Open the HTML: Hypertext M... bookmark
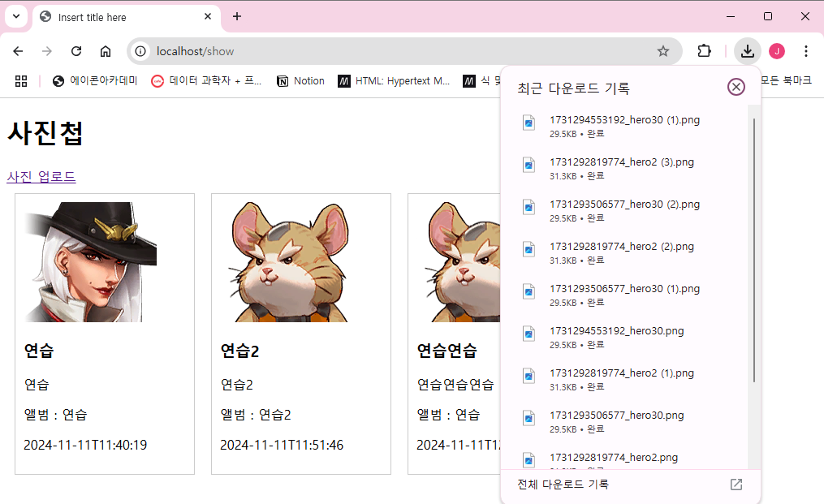The image size is (824, 504). (394, 80)
